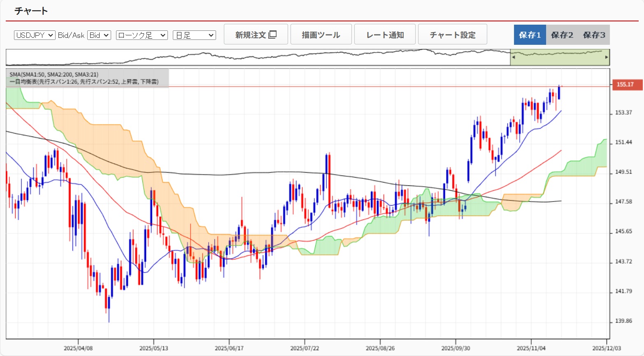Click the SMA indicator legend text
The width and height of the screenshot is (644, 356).
(x=54, y=74)
